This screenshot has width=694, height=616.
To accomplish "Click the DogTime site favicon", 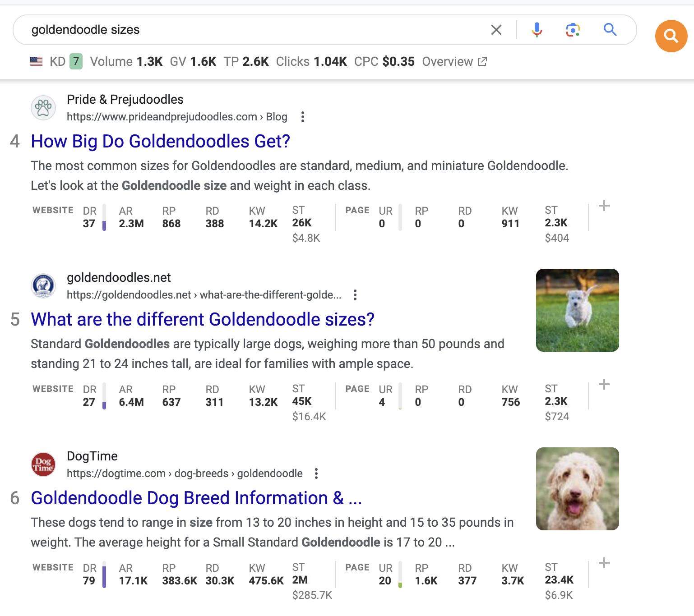I will point(43,464).
